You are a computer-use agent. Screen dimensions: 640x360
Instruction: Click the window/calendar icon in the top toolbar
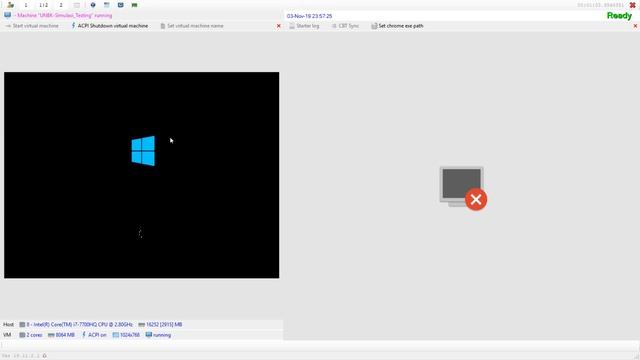coord(107,5)
